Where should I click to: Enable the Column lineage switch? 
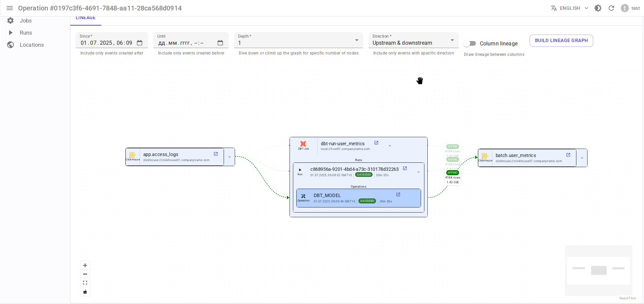[469, 43]
